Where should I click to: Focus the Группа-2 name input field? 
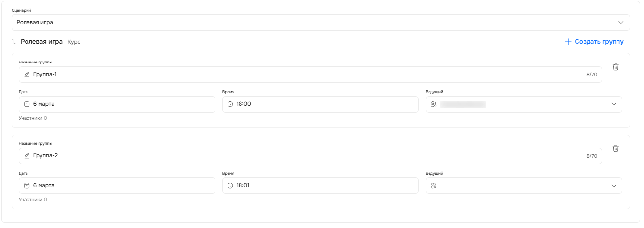click(x=309, y=156)
